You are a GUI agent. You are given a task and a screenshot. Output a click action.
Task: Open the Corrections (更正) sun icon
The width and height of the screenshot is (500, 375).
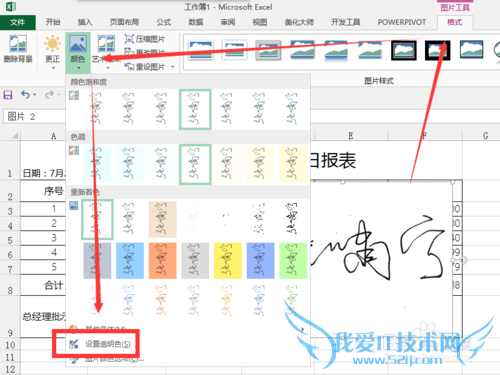pyautogui.click(x=53, y=44)
